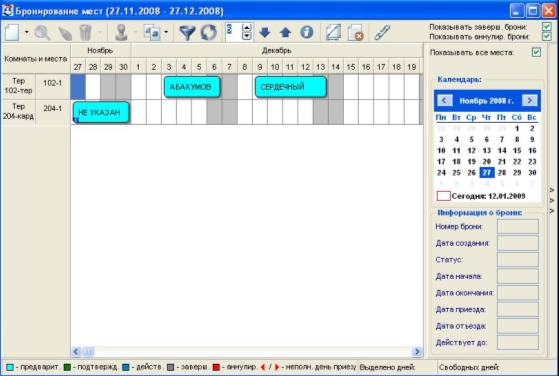Click the blue up arrow icon
Screen dimensions: 559x376
coord(285,32)
